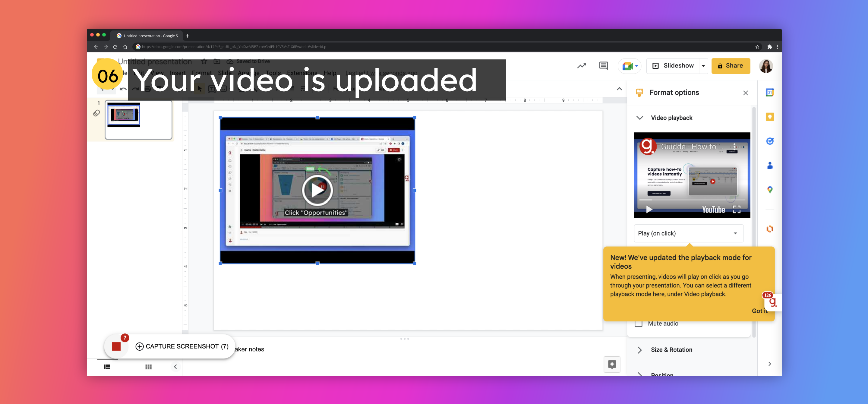Viewport: 868px width, 404px height.
Task: Hide the menus with the collapse chevron
Action: [619, 89]
